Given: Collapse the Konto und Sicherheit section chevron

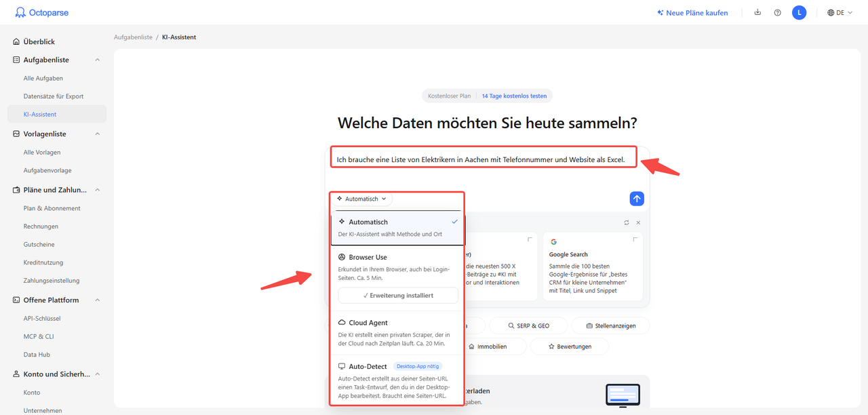Looking at the screenshot, I should (97, 374).
